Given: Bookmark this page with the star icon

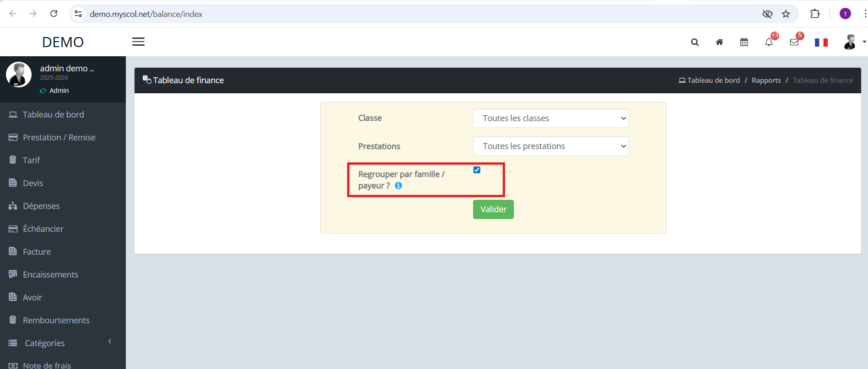Looking at the screenshot, I should pos(786,14).
